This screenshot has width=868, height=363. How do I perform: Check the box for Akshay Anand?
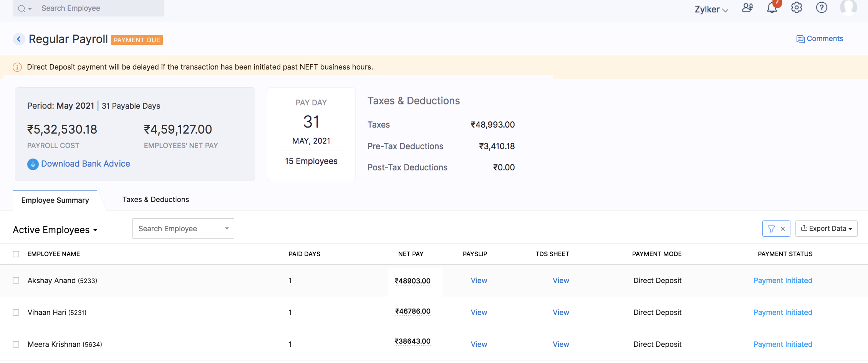pyautogui.click(x=16, y=280)
